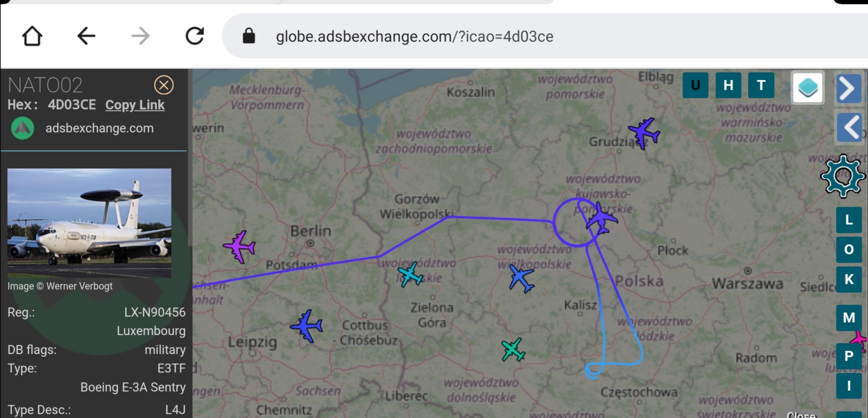Toggle the H map button

click(728, 85)
